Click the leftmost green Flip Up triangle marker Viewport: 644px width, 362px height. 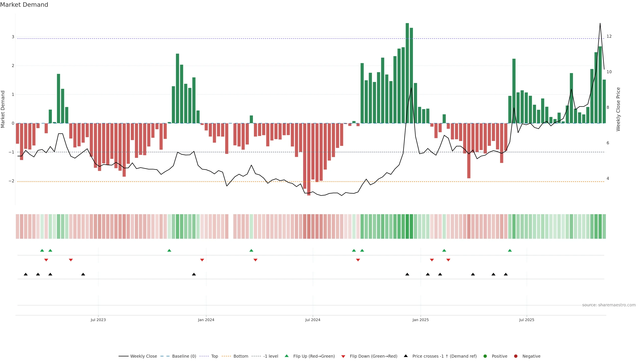[42, 250]
